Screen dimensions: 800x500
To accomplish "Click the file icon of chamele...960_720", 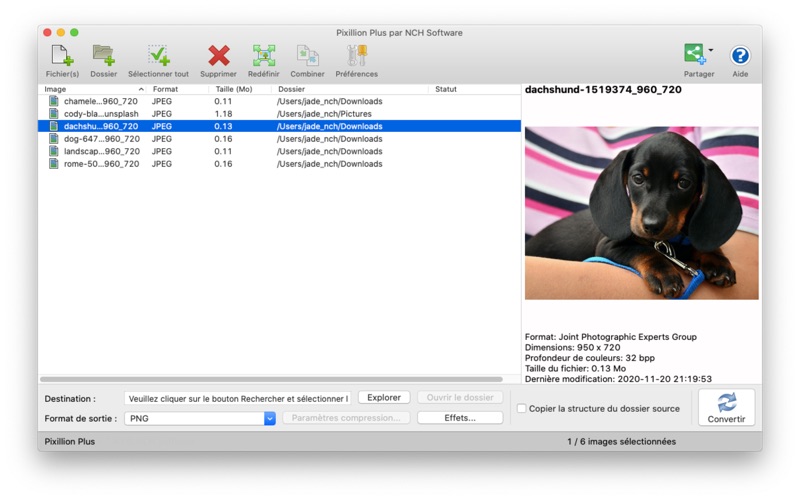I will click(54, 101).
